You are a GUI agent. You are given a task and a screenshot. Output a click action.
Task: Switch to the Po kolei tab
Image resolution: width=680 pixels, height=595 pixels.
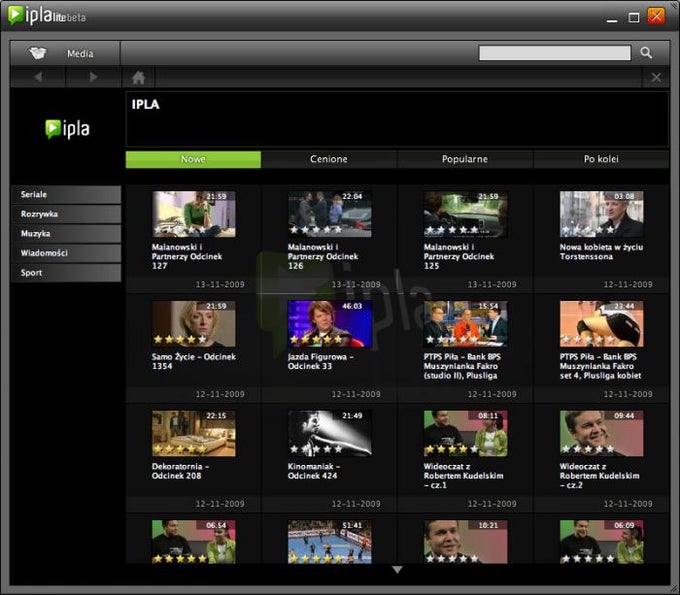coord(601,159)
